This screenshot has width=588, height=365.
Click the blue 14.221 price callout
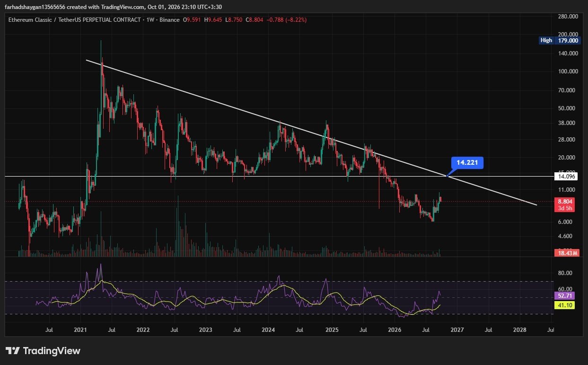[x=467, y=163]
